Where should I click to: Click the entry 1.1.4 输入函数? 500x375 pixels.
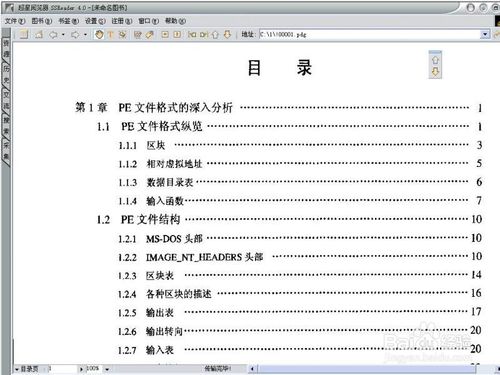[151, 201]
